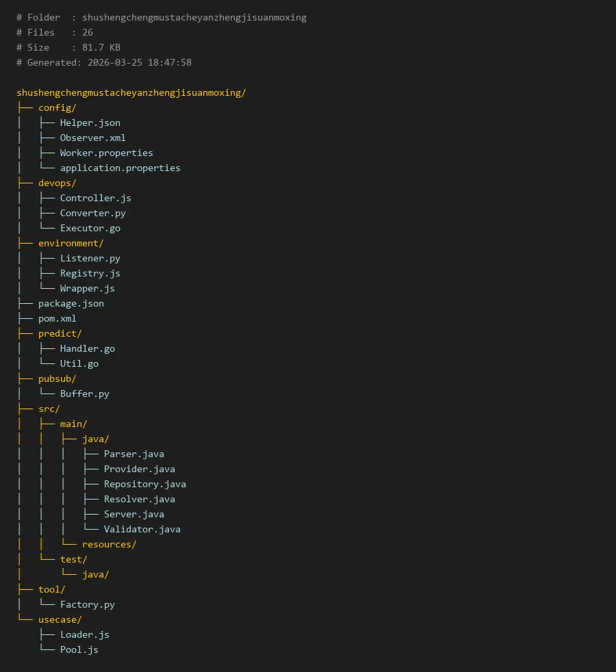Click the resources/ folder
Viewport: 616px width, 672px height.
pos(109,544)
